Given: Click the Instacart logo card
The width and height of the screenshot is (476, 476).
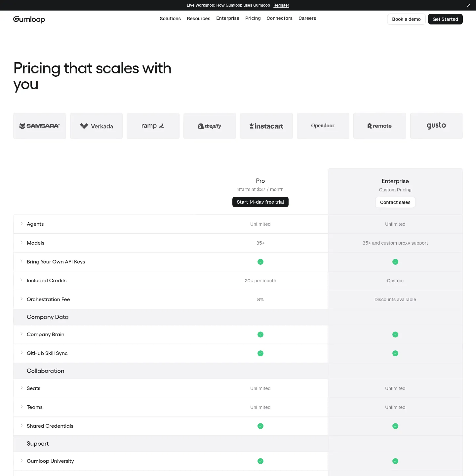Looking at the screenshot, I should click(x=266, y=126).
